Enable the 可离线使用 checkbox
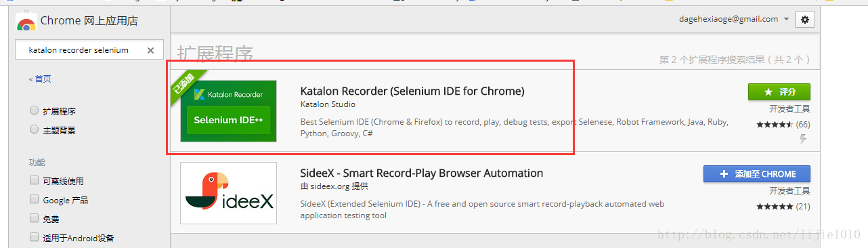Image resolution: width=868 pixels, height=248 pixels. coord(34,181)
